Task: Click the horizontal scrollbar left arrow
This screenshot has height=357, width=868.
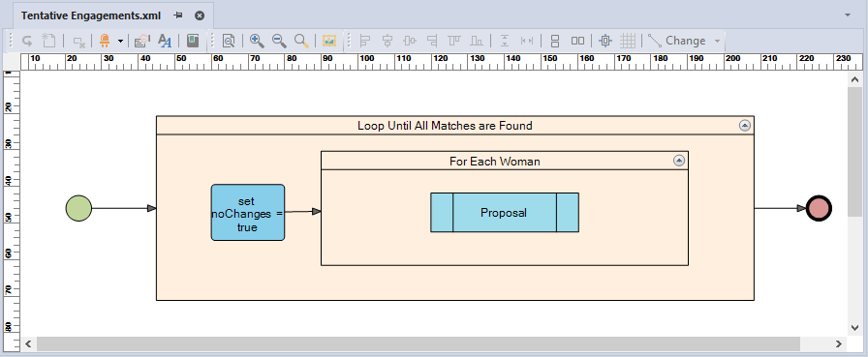Action: pyautogui.click(x=28, y=344)
